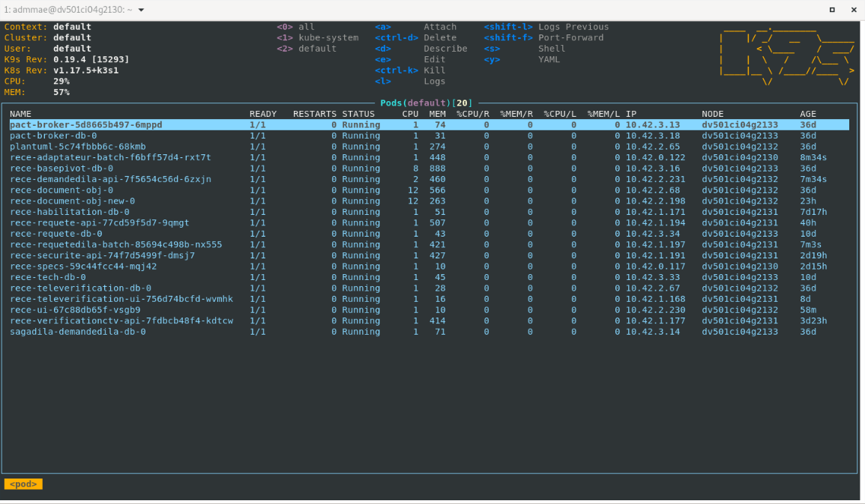865x504 pixels.
Task: Select the rece-document-obj-0 pod
Action: (430, 190)
